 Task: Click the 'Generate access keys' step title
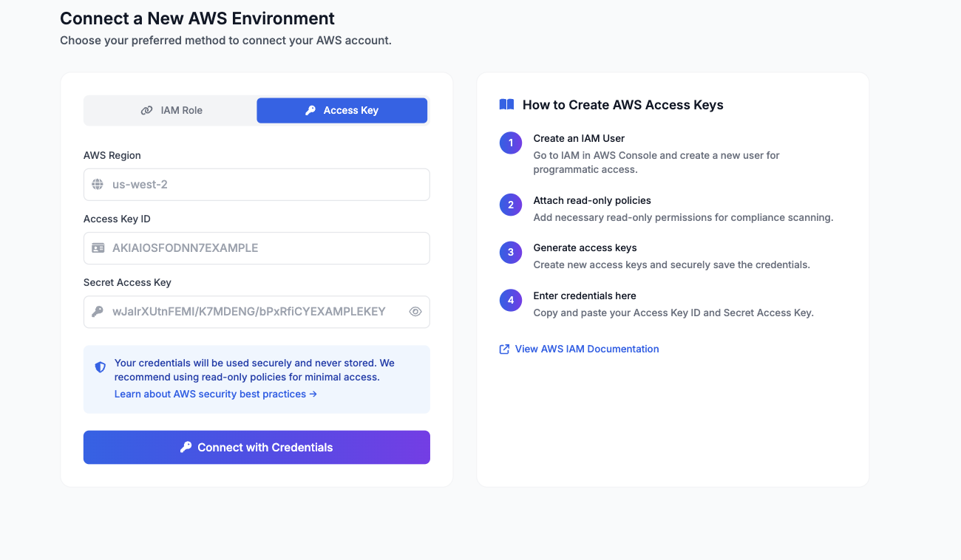click(585, 248)
